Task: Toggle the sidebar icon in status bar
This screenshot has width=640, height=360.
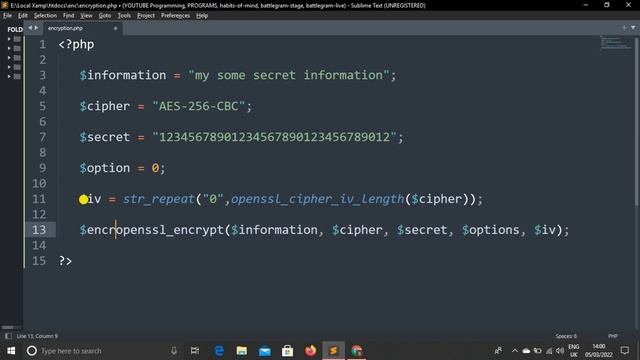Action: (8, 336)
